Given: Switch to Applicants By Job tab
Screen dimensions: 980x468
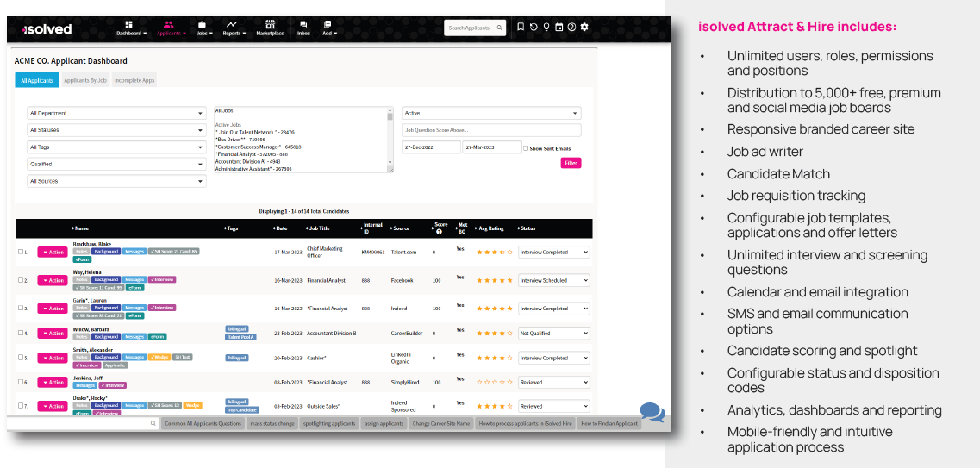Looking at the screenshot, I should click(x=85, y=80).
